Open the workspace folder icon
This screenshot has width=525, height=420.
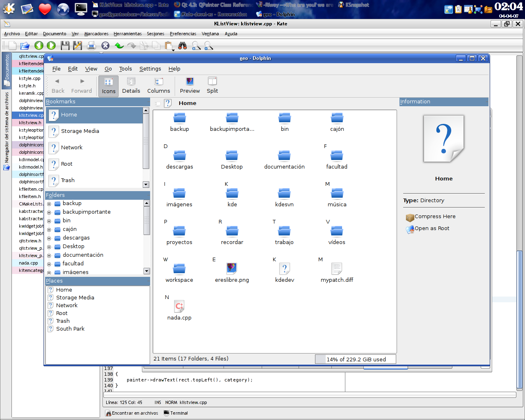pyautogui.click(x=179, y=268)
